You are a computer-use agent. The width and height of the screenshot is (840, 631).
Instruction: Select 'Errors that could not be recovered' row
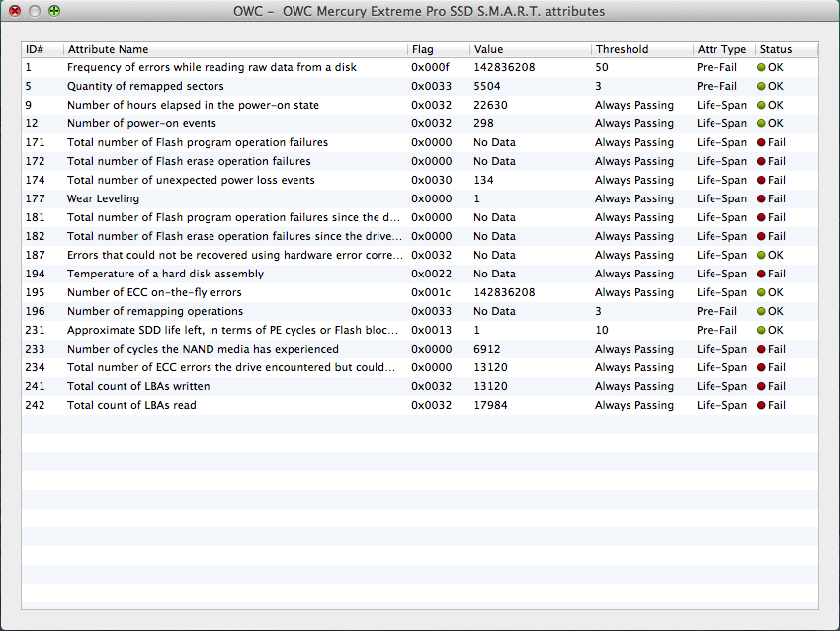tap(420, 255)
